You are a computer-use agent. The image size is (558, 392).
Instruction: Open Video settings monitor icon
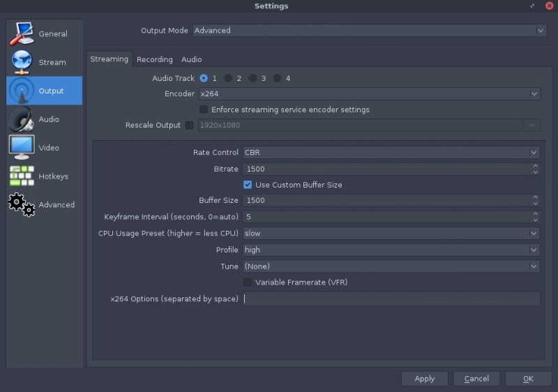click(22, 148)
